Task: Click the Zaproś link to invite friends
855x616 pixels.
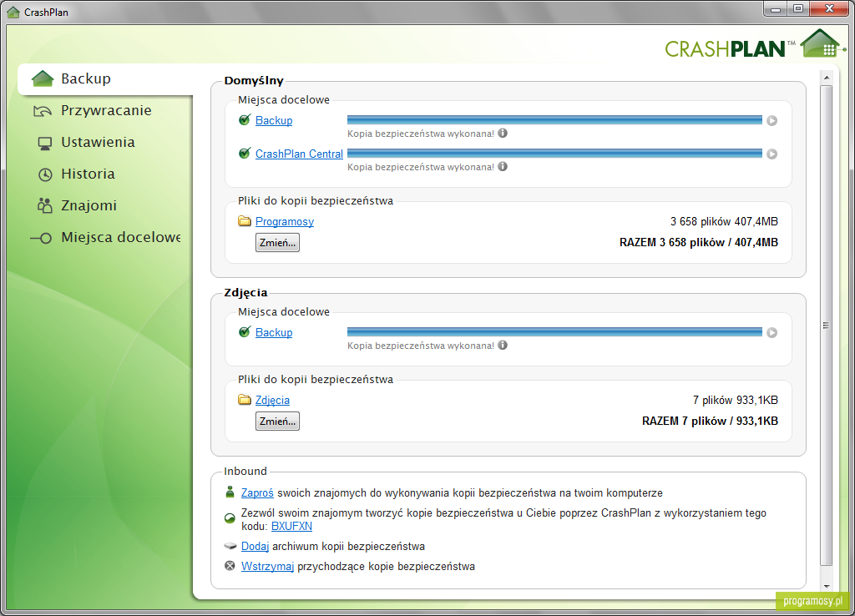Action: coord(257,492)
